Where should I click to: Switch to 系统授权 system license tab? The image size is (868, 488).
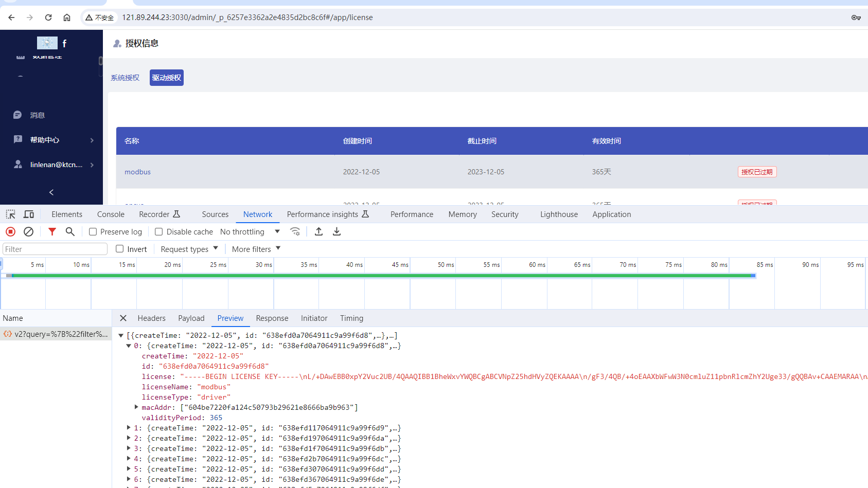(x=125, y=78)
